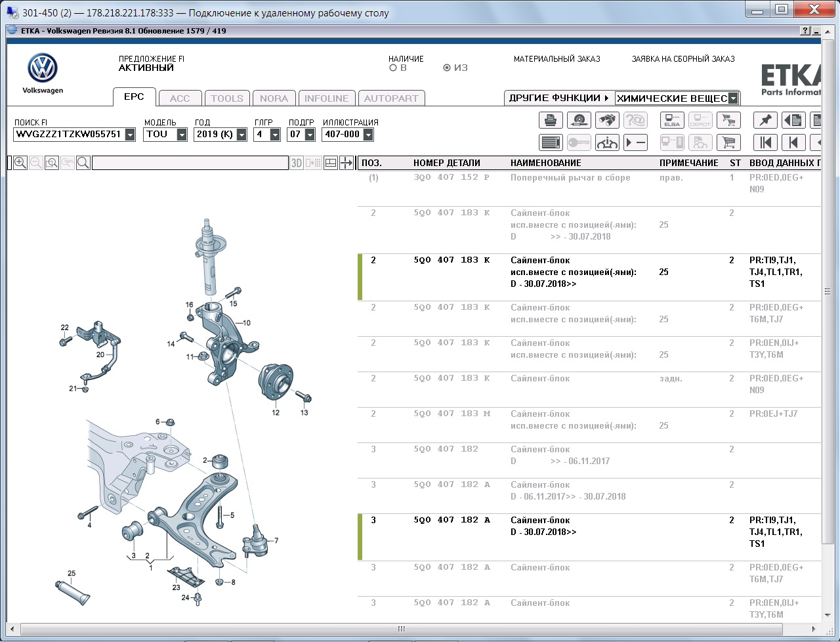This screenshot has height=642, width=840.
Task: Click the magnifier search icon
Action: pos(83,163)
